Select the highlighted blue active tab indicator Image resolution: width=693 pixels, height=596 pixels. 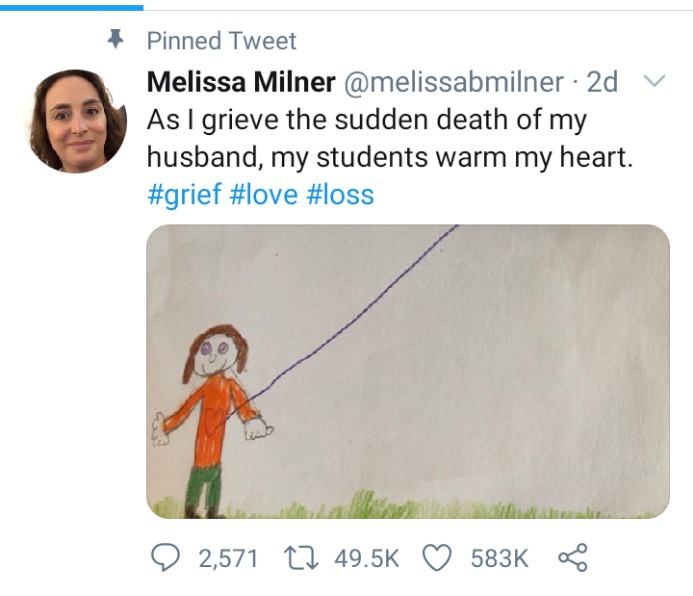pos(72,8)
